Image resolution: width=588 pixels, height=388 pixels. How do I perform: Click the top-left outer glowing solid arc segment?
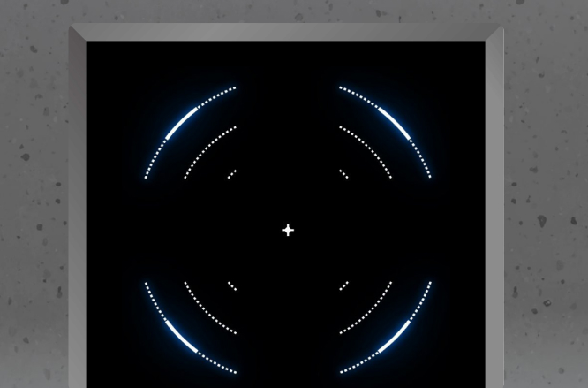[181, 124]
